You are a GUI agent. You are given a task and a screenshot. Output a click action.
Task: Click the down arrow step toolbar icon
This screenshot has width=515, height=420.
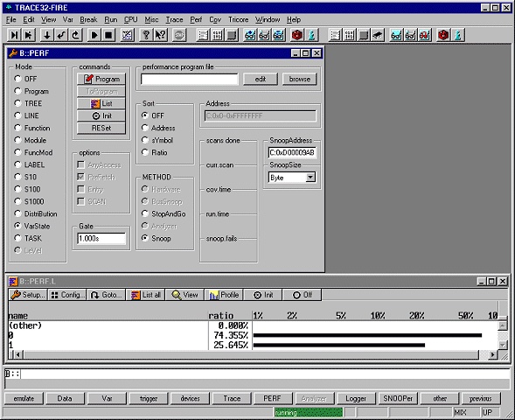(x=46, y=35)
